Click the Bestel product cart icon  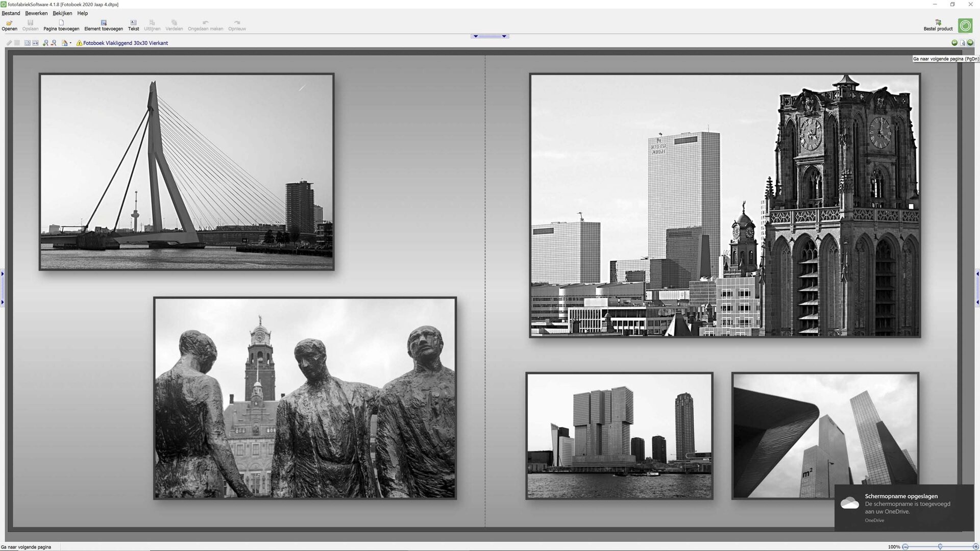[938, 22]
